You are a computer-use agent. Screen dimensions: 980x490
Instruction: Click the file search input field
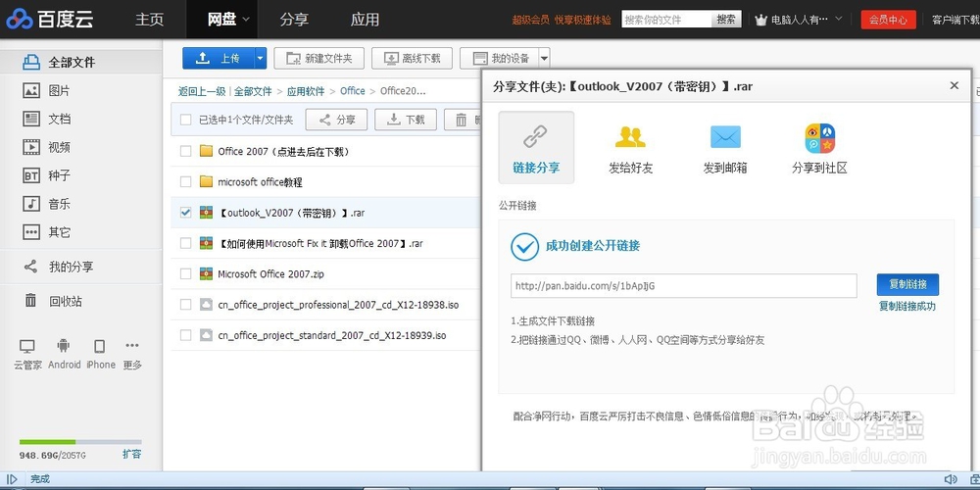(x=666, y=20)
